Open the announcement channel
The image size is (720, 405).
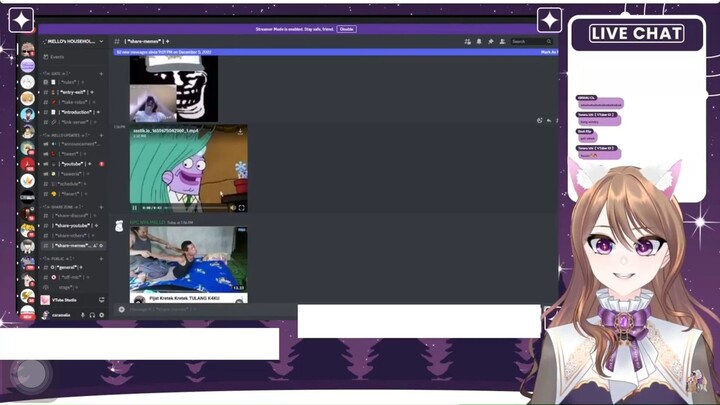coord(73,144)
